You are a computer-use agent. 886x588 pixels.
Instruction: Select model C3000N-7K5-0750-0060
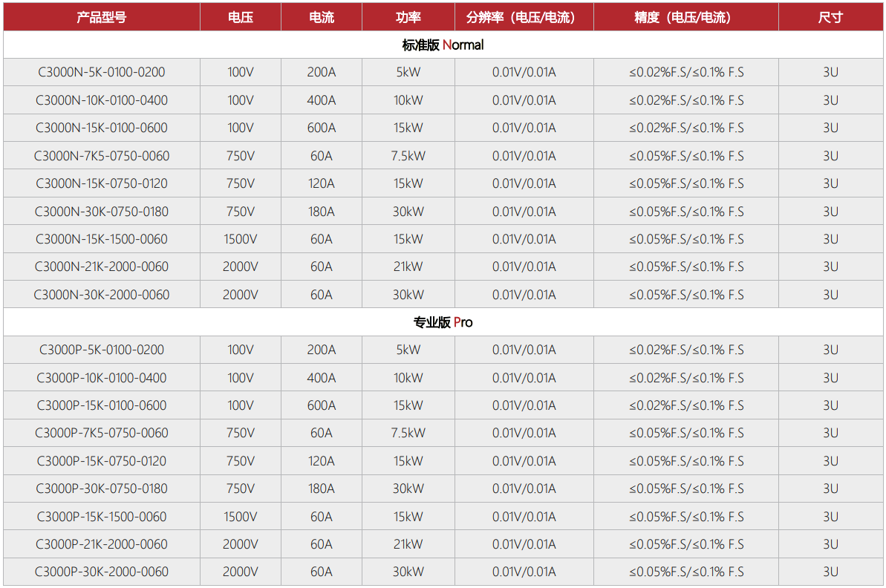tap(102, 156)
